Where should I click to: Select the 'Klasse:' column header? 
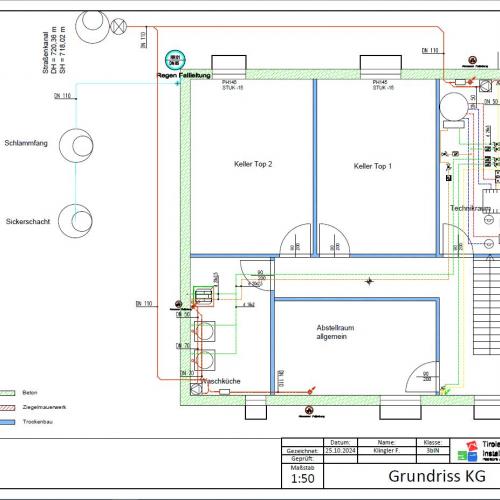(433, 443)
